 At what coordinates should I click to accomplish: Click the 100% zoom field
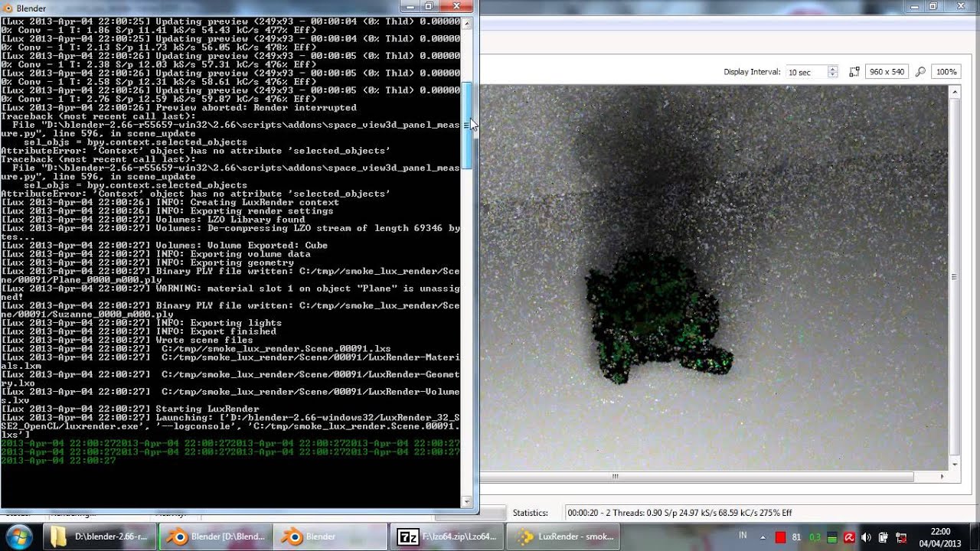[x=946, y=72]
